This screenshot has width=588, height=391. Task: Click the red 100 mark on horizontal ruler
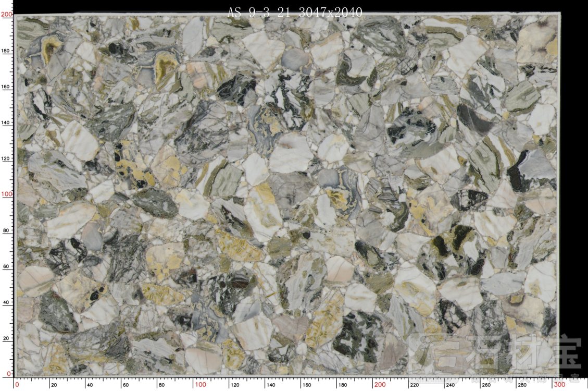pos(200,385)
